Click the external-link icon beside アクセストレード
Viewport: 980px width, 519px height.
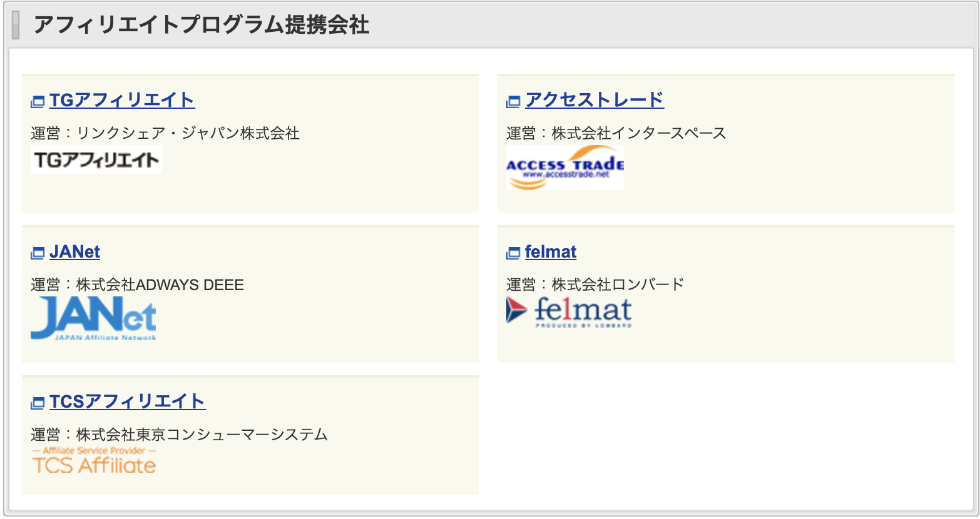click(512, 99)
